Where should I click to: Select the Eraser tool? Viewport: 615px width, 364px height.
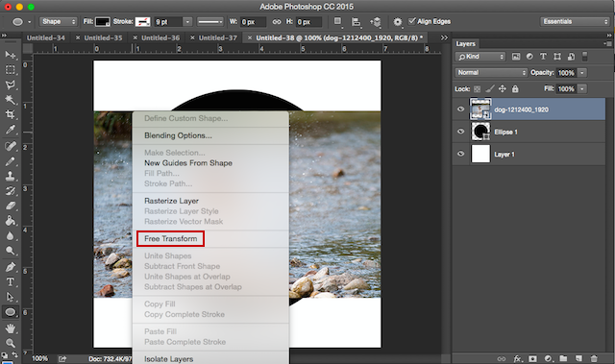click(11, 206)
